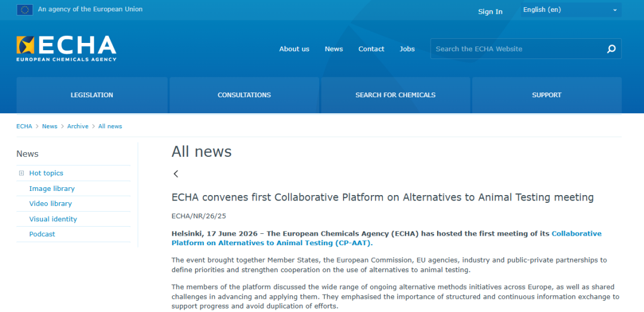Open the About us menu item
This screenshot has width=644, height=312.
point(294,49)
